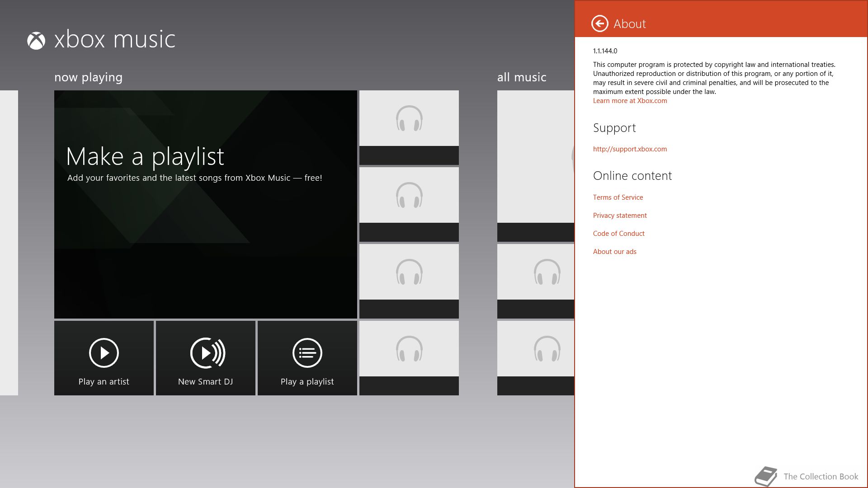Open the Play an artist tile
The image size is (868, 488).
[104, 358]
